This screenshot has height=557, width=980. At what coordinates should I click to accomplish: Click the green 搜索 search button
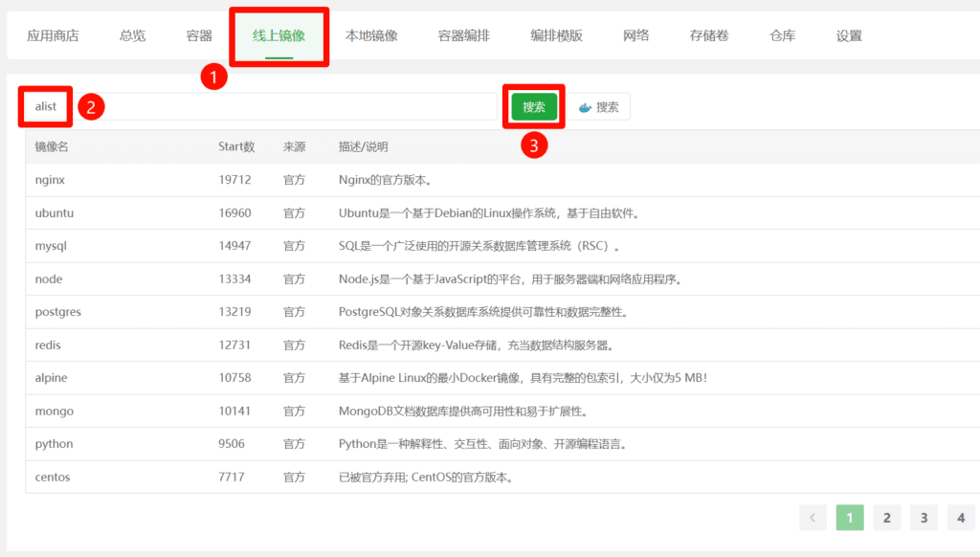533,106
